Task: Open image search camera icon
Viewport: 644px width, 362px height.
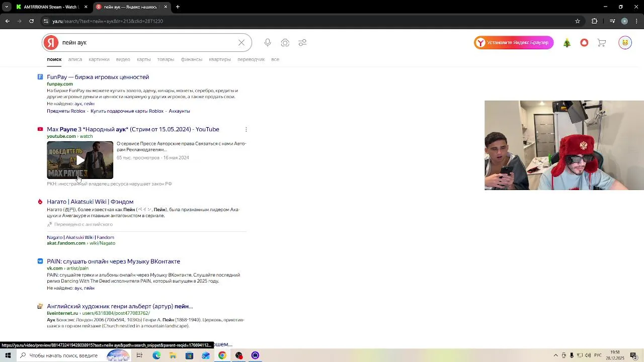Action: pos(285,43)
